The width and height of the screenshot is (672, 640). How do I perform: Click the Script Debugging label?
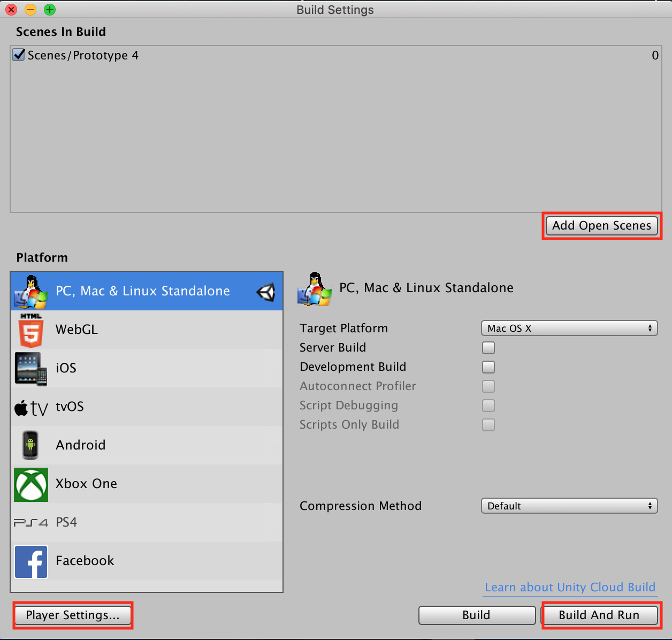tap(349, 406)
